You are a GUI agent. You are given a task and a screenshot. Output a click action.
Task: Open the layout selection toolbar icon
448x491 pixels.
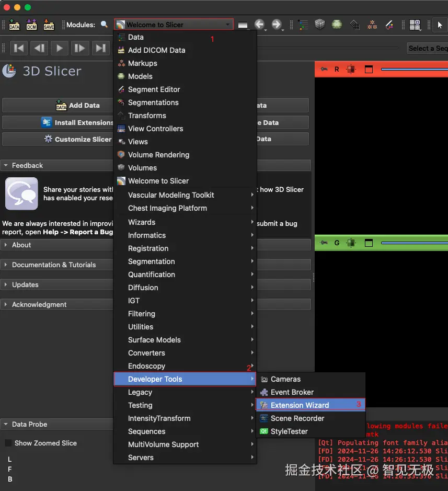pos(415,25)
